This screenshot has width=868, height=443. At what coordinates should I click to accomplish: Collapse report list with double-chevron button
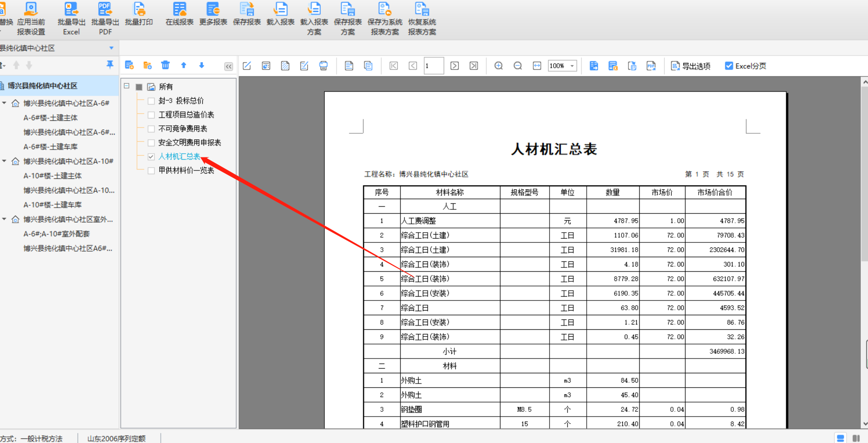tap(228, 66)
